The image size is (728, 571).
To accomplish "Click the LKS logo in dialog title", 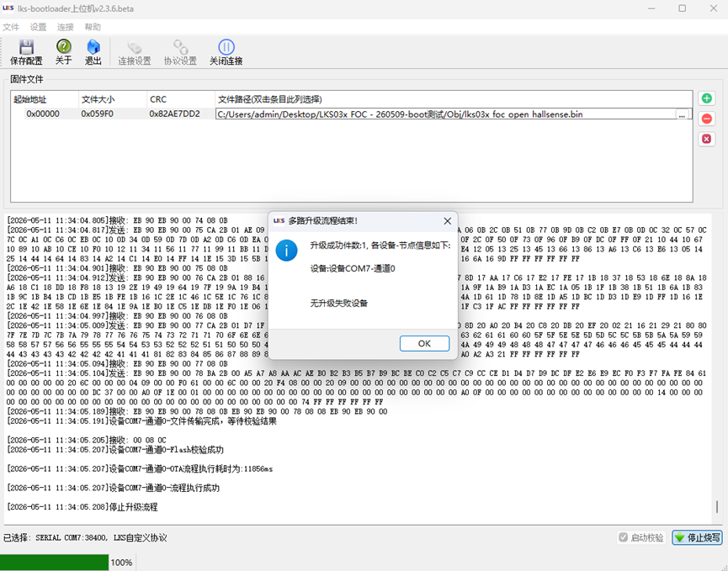I will [x=279, y=221].
